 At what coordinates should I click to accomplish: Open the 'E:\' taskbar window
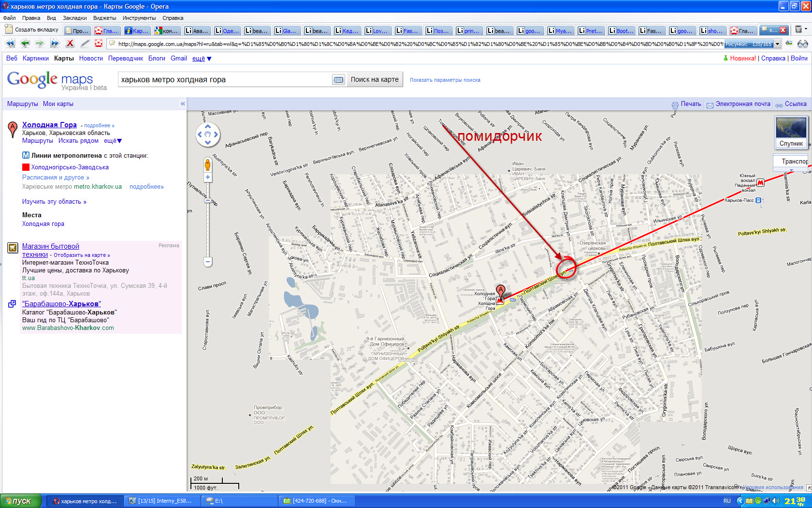tap(239, 501)
